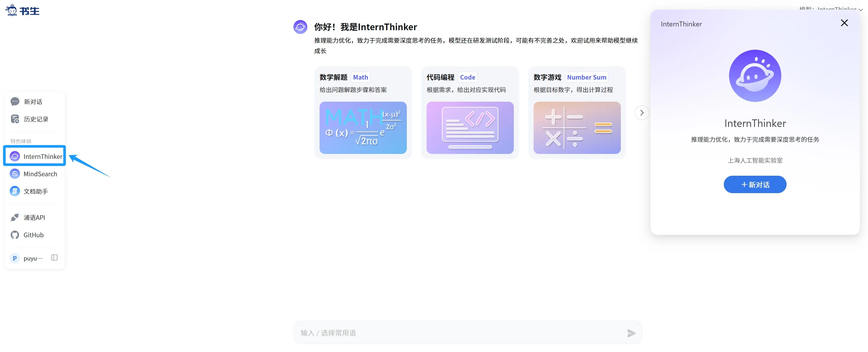Screen dimensions: 868x352
Task: Open the 代码编程 Code example card
Action: click(x=470, y=113)
